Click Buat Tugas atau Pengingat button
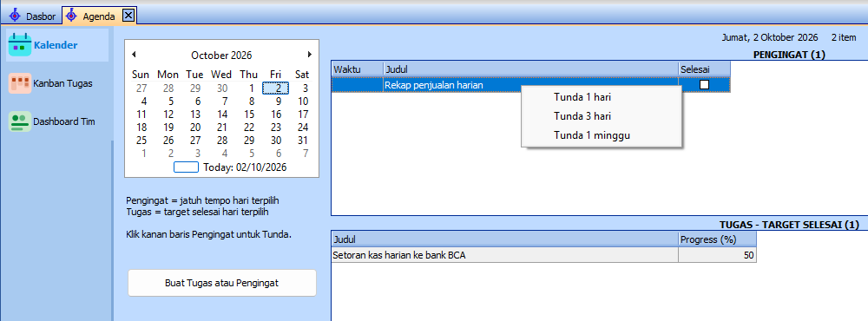This screenshot has height=321, width=868. click(x=222, y=283)
